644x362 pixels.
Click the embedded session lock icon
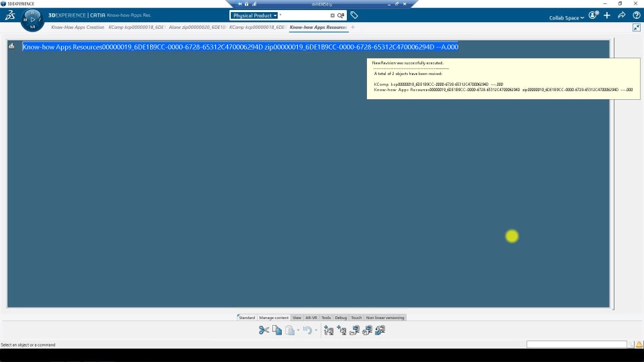[x=246, y=4]
